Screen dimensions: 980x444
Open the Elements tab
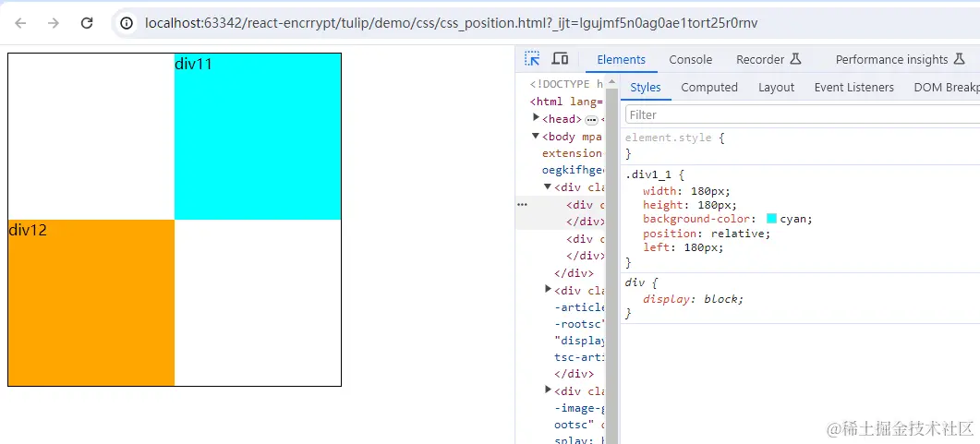tap(622, 59)
